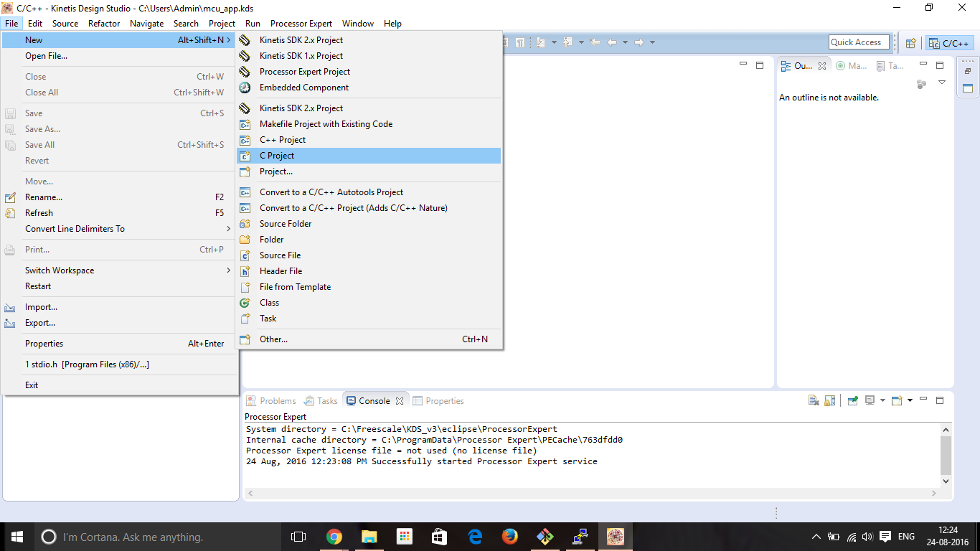Open the Windows Start menu
Screen dimensions: 980x551
click(x=17, y=537)
